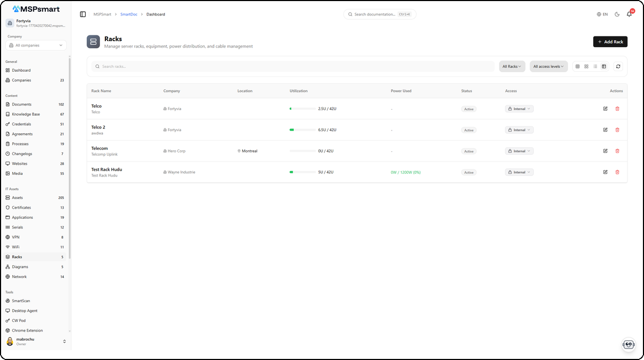Switch to cards view of racks

586,66
